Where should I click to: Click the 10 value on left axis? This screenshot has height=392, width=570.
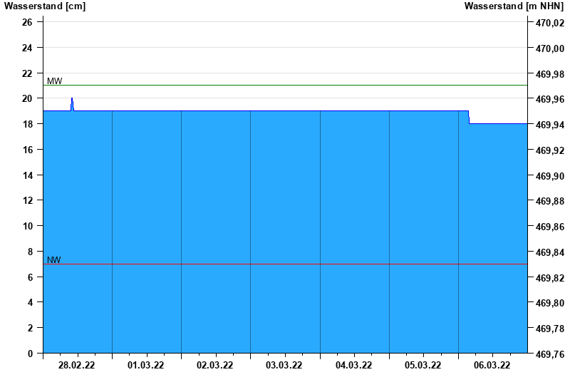pyautogui.click(x=27, y=226)
